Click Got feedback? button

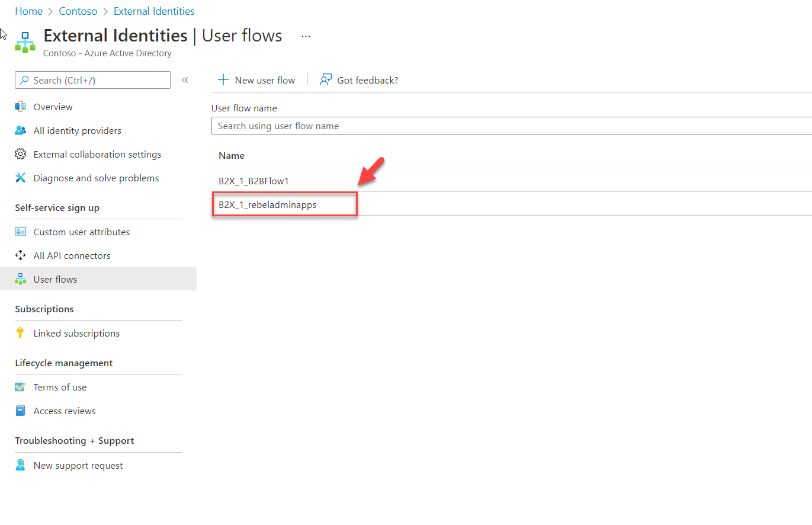coord(359,80)
